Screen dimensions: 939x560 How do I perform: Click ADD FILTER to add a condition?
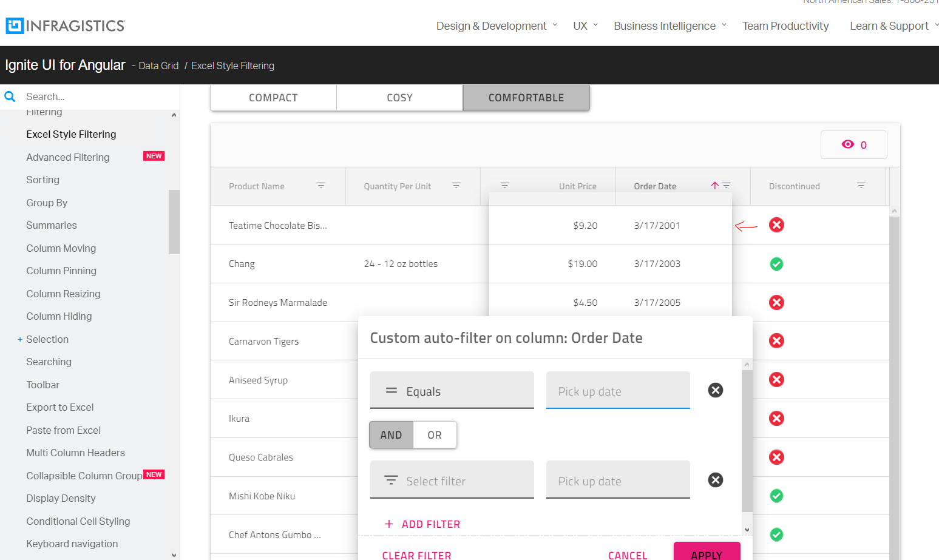(422, 524)
